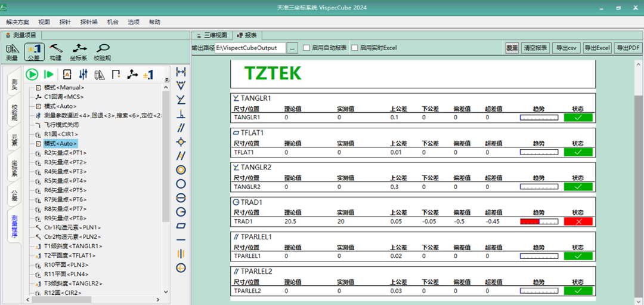Open the 校验规 magnifier tool
The image size is (644, 305).
click(103, 52)
